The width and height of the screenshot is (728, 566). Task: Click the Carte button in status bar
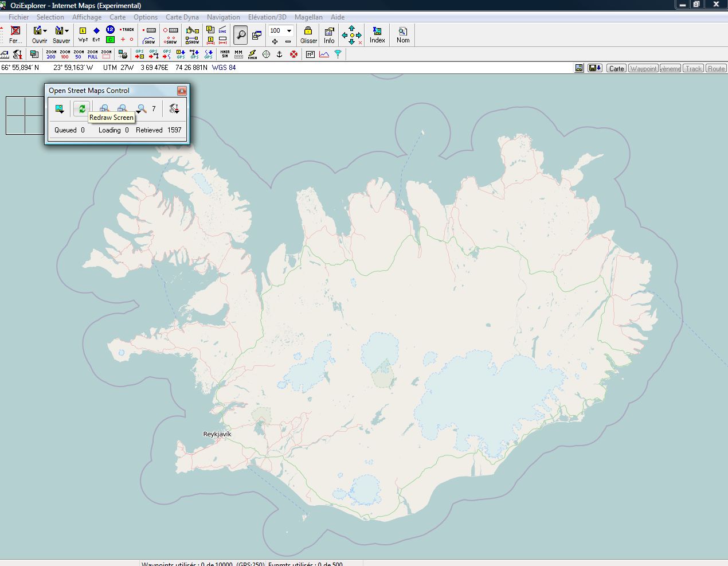point(616,68)
